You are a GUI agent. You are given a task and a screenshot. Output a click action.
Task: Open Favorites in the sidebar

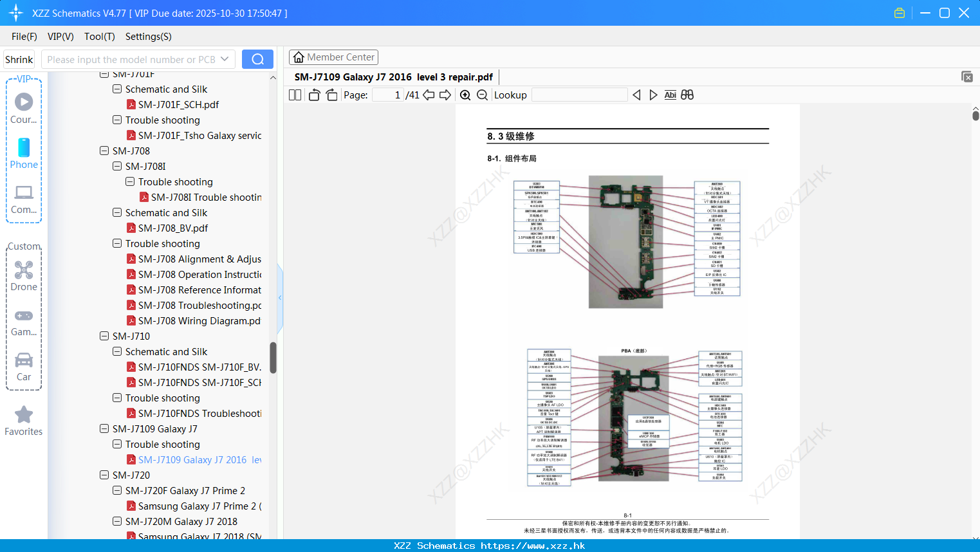tap(24, 421)
